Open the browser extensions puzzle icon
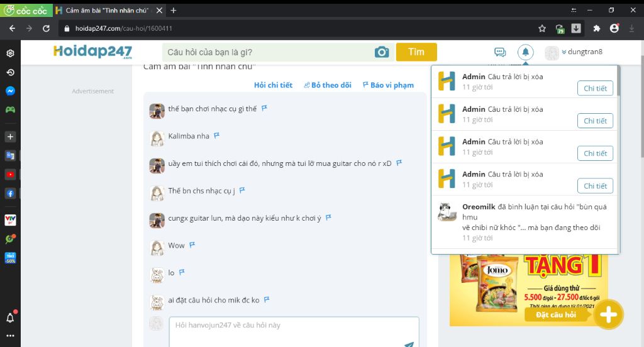Viewport: 644px width, 347px height. tap(596, 28)
